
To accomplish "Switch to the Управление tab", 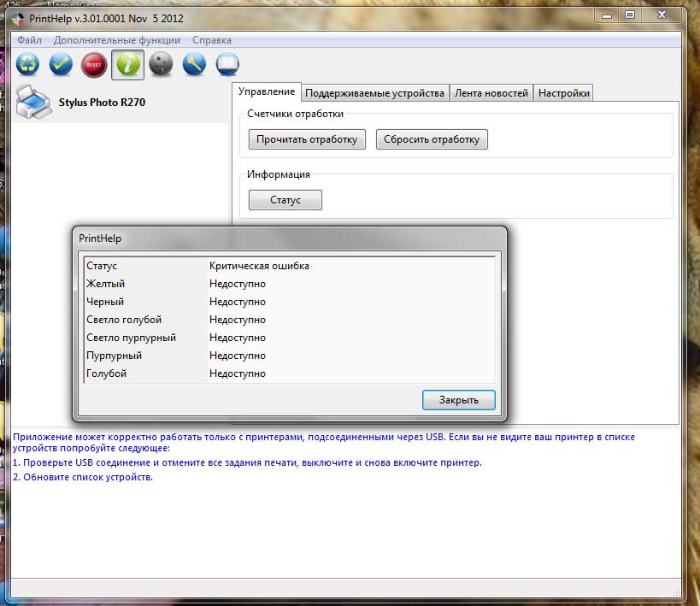I will (x=267, y=91).
